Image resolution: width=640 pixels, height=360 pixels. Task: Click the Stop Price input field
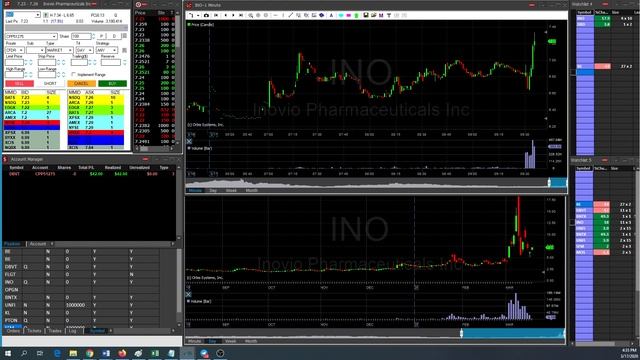click(47, 62)
